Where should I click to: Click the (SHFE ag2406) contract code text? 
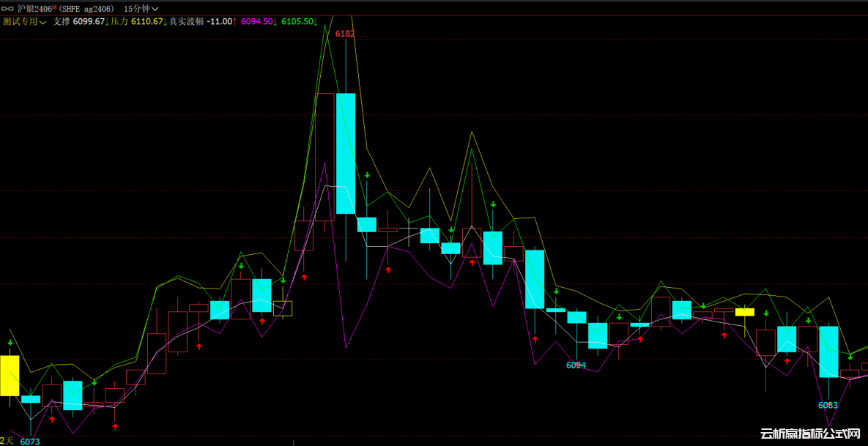[85, 9]
